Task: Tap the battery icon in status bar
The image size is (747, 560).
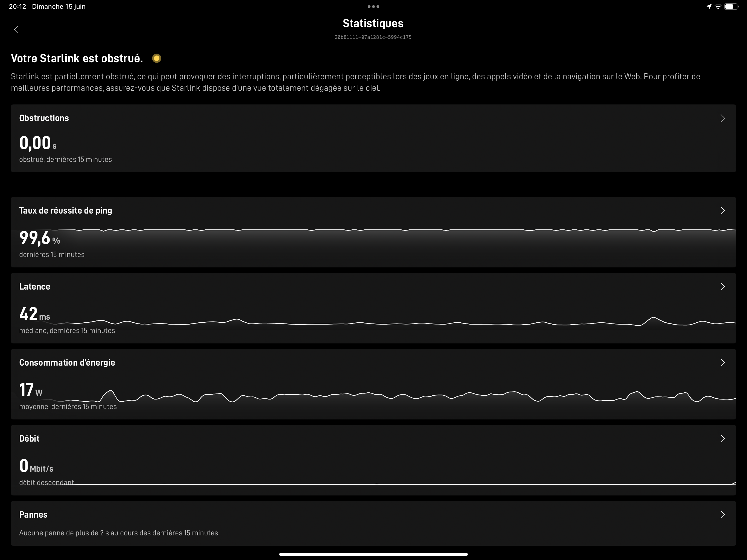Action: (731, 6)
